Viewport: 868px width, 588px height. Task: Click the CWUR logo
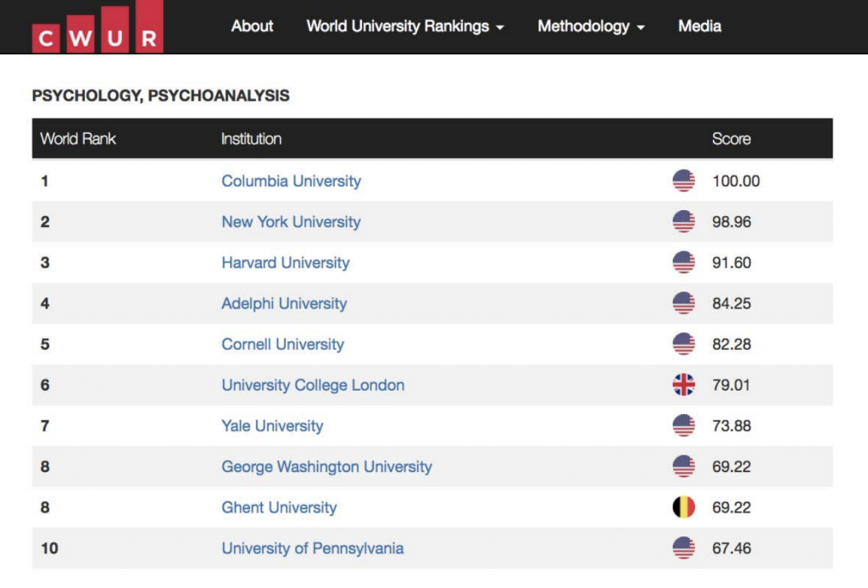(97, 26)
